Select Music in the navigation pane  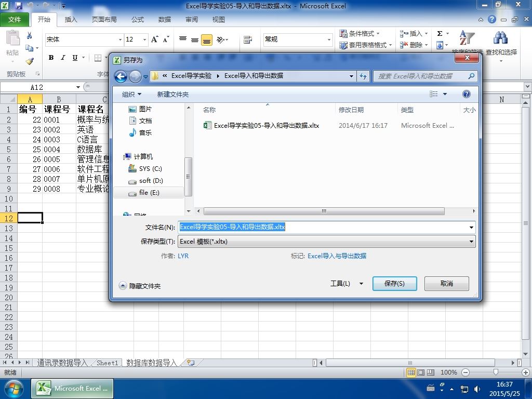click(x=140, y=132)
